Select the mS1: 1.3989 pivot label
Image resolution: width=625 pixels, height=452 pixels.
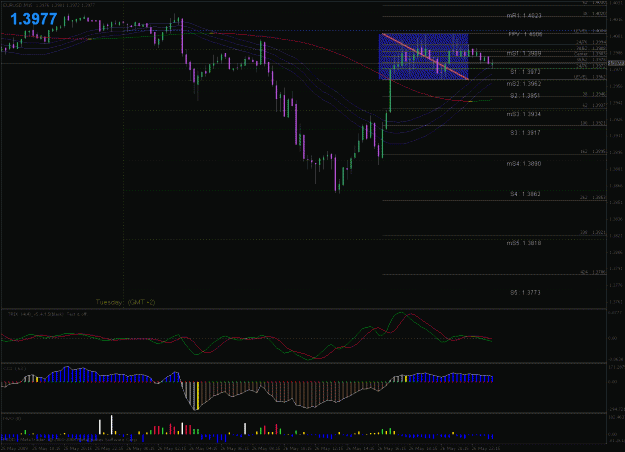click(524, 53)
